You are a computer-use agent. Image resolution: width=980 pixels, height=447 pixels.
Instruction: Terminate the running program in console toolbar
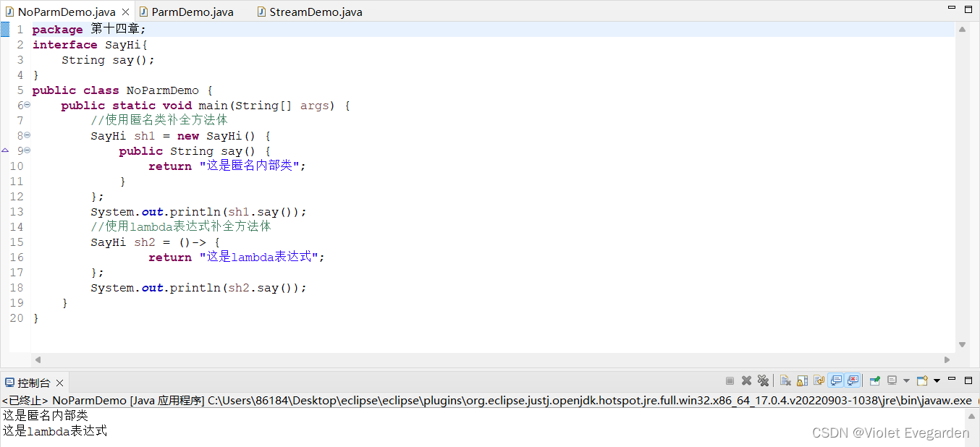point(730,380)
